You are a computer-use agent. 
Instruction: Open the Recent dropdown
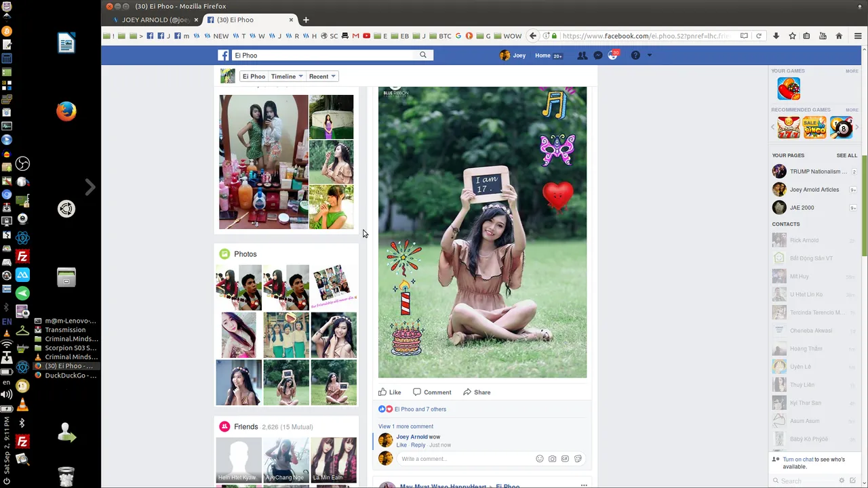pos(322,77)
